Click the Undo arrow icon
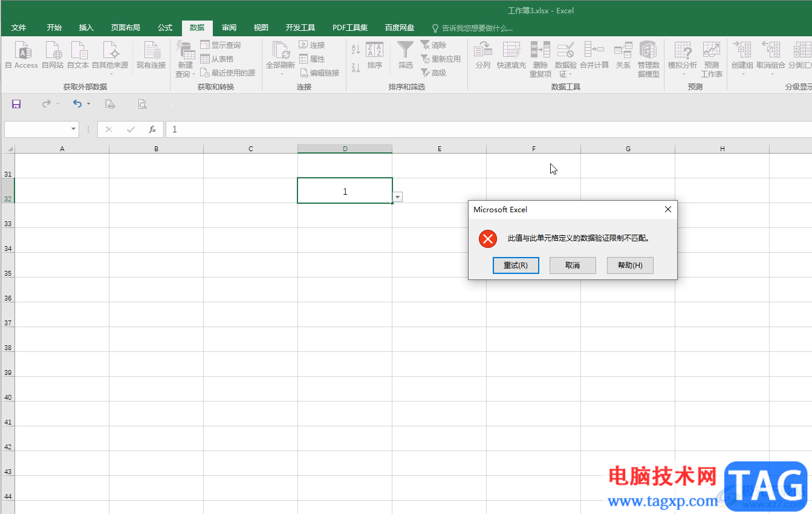Screen dimensions: 812x514 (x=77, y=104)
